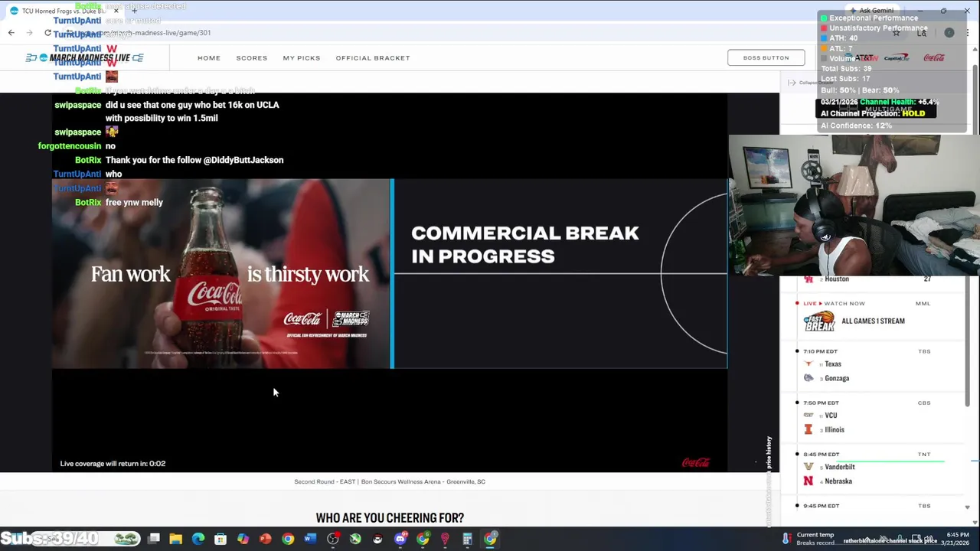The height and width of the screenshot is (551, 980).
Task: Click the WHO ARE YOU CHEERING FOR heading
Action: pos(390,518)
